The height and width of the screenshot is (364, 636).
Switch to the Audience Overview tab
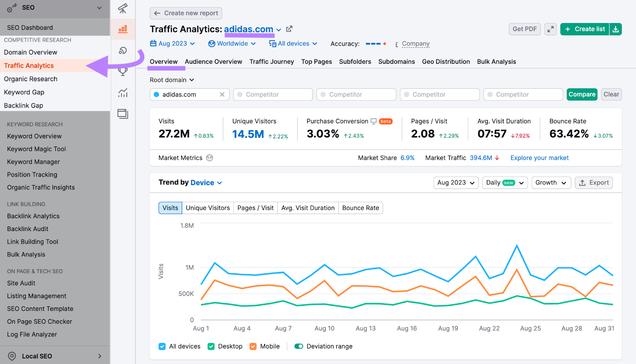point(213,62)
